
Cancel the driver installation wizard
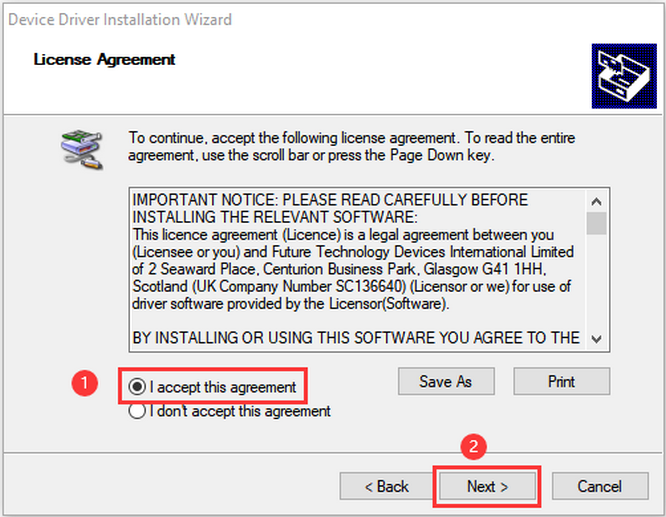tap(600, 486)
